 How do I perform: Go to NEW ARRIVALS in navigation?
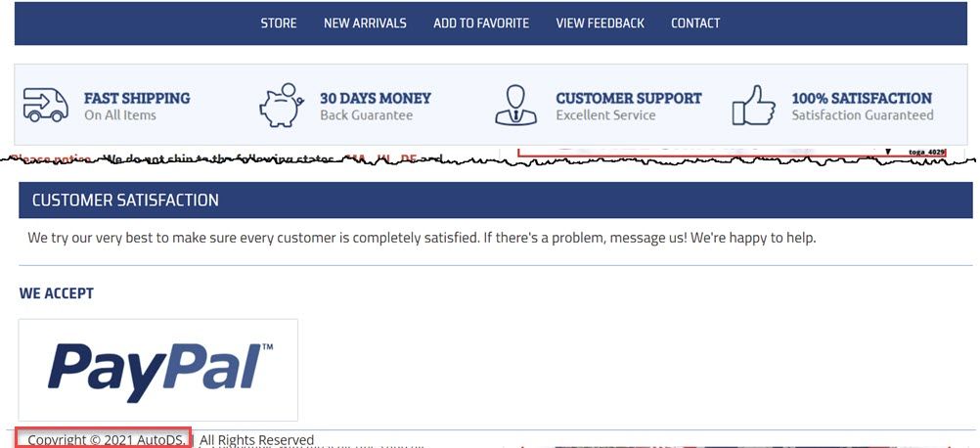coord(365,23)
